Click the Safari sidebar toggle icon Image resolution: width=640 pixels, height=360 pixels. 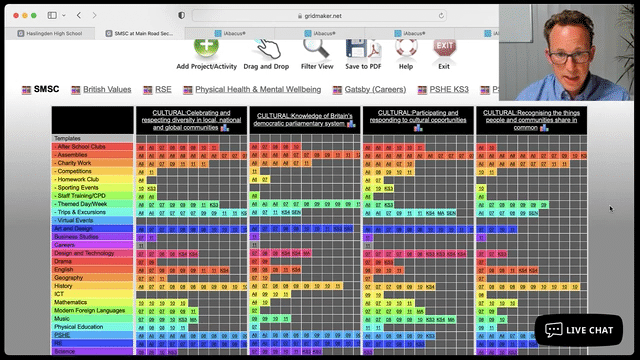click(52, 16)
